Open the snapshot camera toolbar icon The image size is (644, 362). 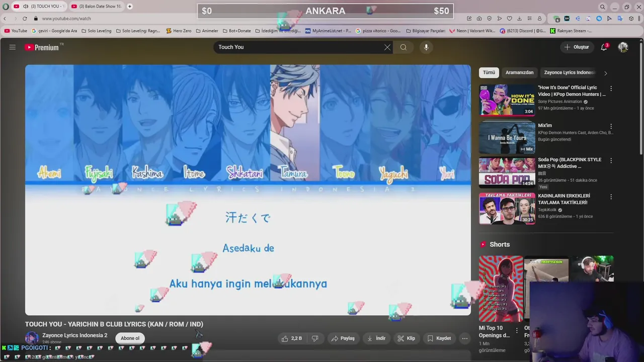coord(479,19)
